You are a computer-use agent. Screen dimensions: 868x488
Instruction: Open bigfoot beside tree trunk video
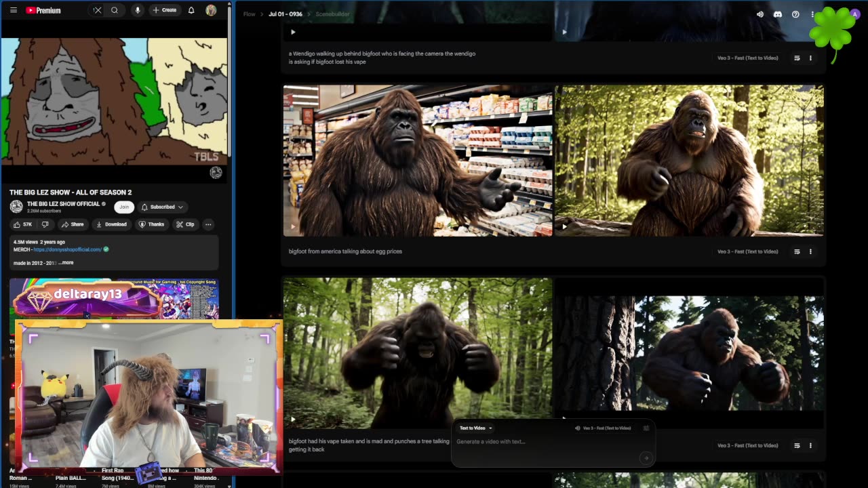coord(690,353)
